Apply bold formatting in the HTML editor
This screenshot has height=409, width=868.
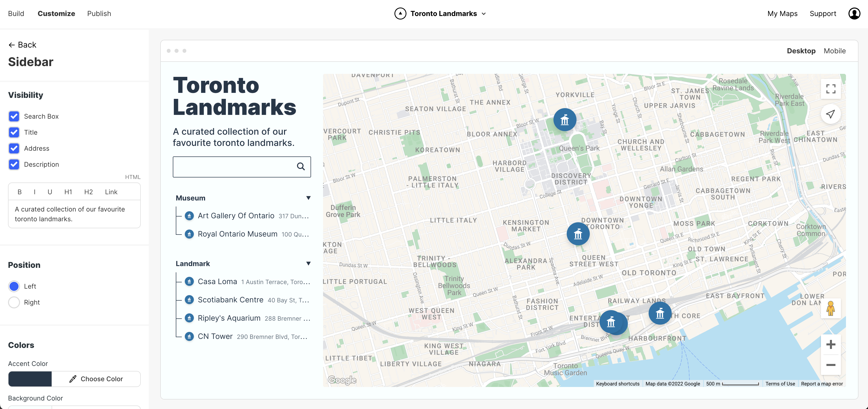[x=20, y=192]
